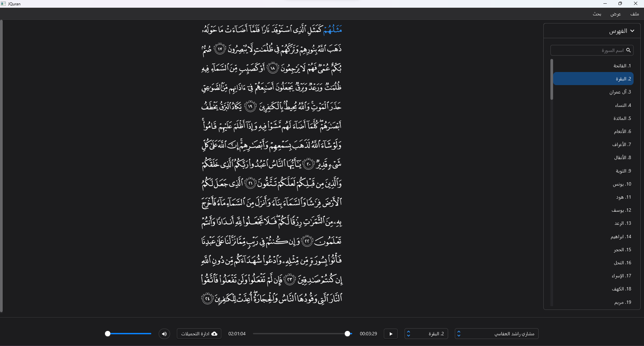Select surah 8. الأنفال

click(x=593, y=157)
